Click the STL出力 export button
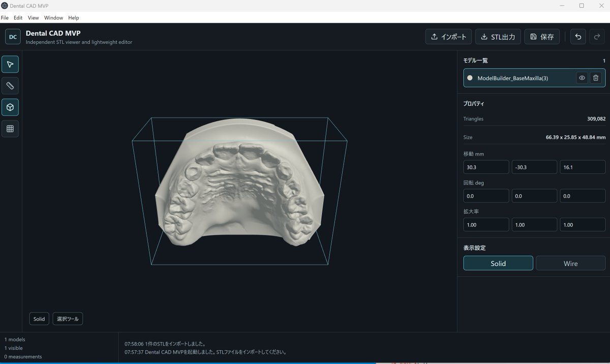The width and height of the screenshot is (610, 364). tap(498, 37)
